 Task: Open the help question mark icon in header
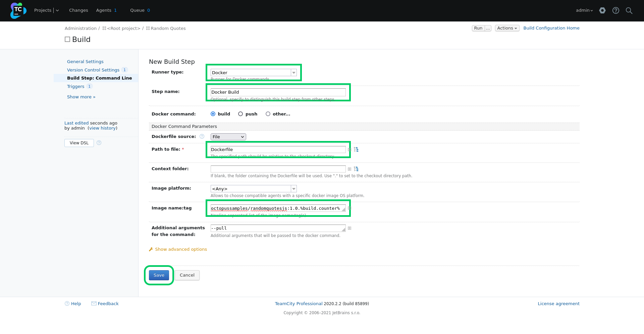coord(616,10)
